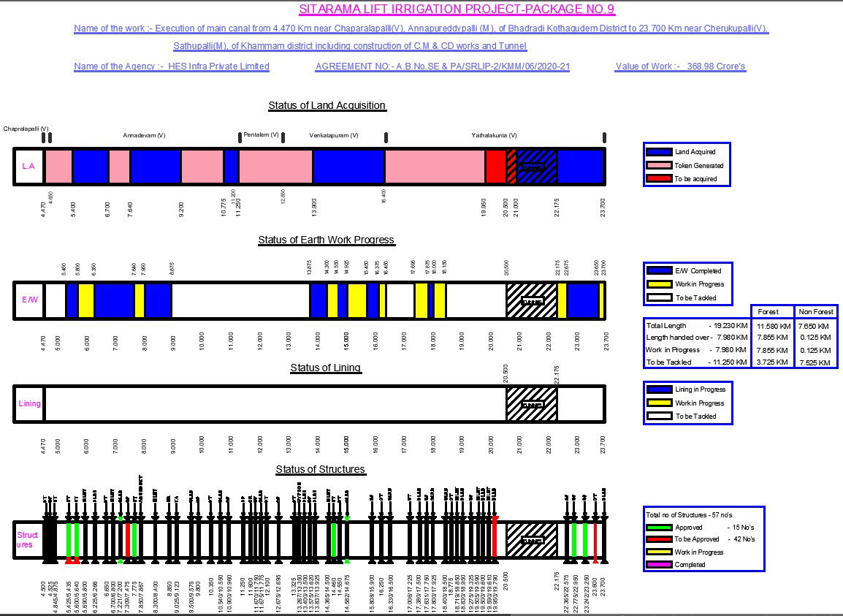Viewport: 843px width, 616px height.
Task: Select the blue E/W Completed legend swatch
Action: coord(660,270)
